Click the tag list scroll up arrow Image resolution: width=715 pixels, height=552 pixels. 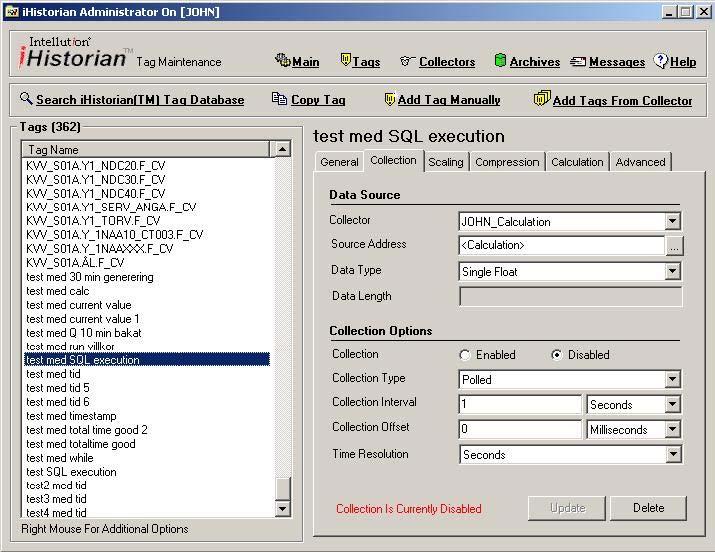[282, 149]
